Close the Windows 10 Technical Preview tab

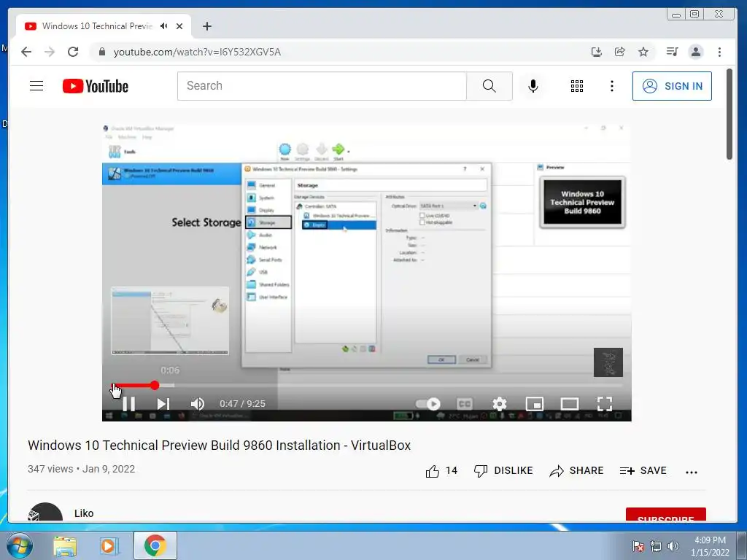[x=179, y=26]
